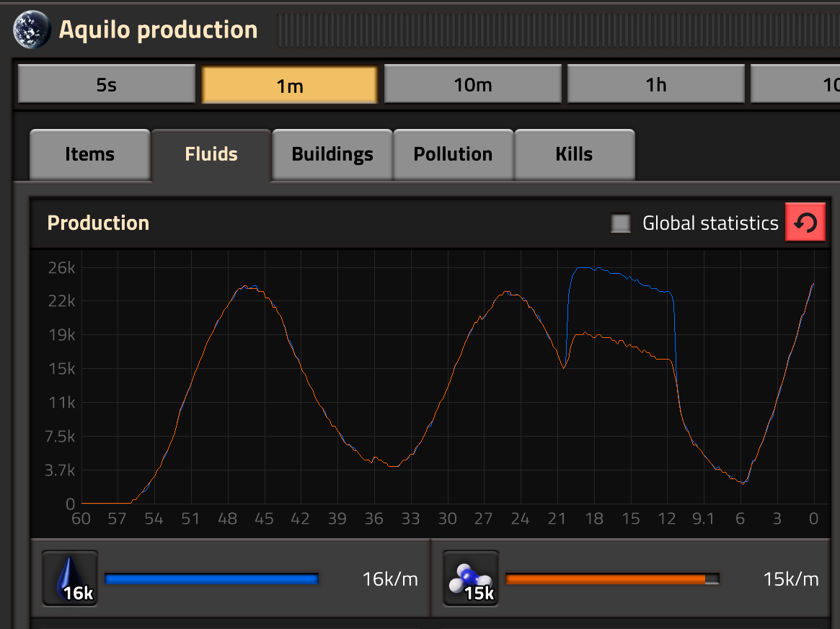This screenshot has width=840, height=629.
Task: Click the 9.1 x-axis label
Action: (703, 518)
